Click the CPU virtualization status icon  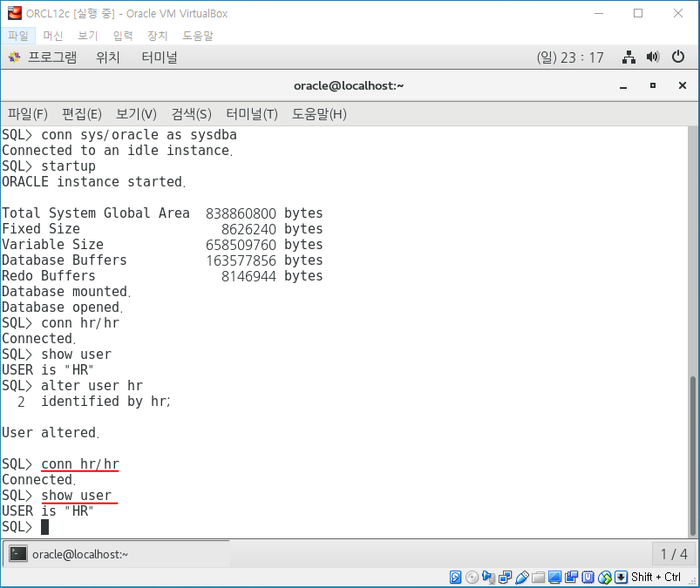click(x=588, y=577)
